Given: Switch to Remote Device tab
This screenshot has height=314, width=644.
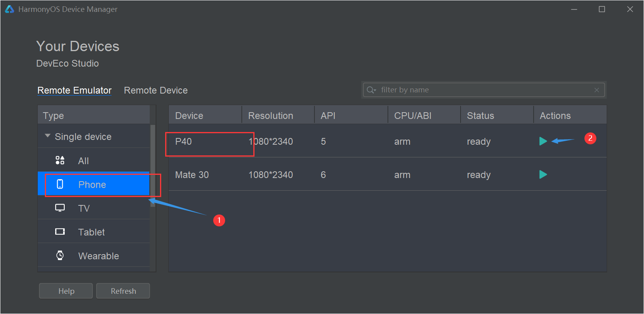Looking at the screenshot, I should [x=156, y=90].
